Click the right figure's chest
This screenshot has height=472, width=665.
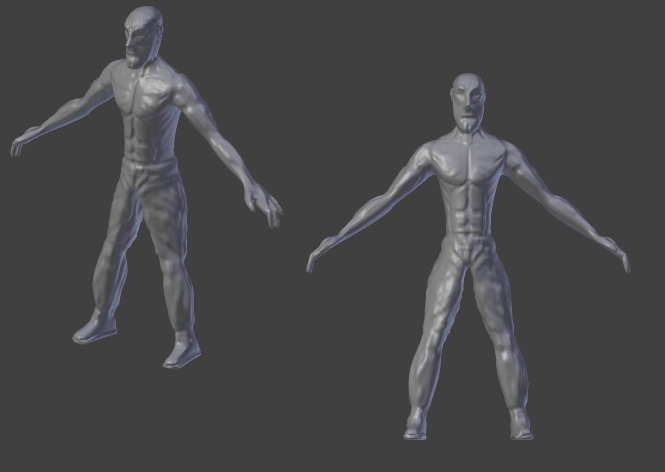pyautogui.click(x=468, y=163)
